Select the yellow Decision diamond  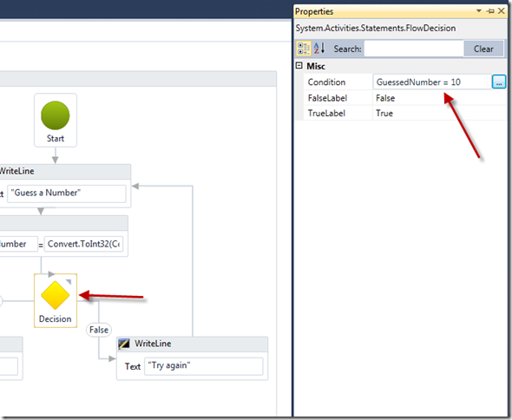click(x=56, y=295)
